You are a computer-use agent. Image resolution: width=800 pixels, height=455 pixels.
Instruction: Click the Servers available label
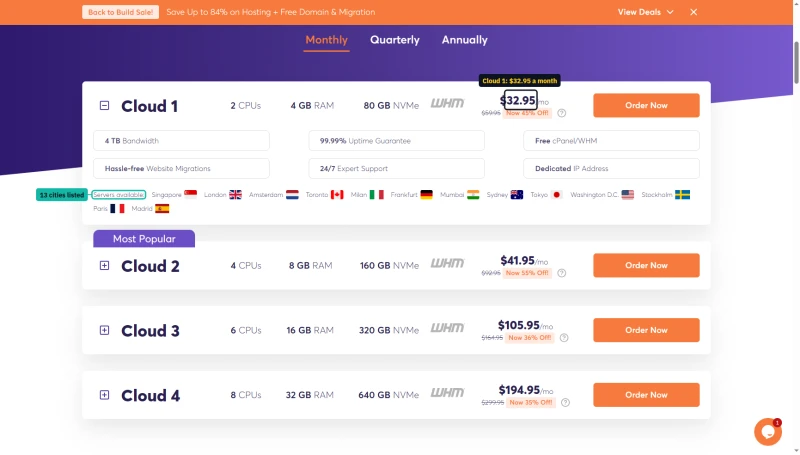[x=118, y=195]
